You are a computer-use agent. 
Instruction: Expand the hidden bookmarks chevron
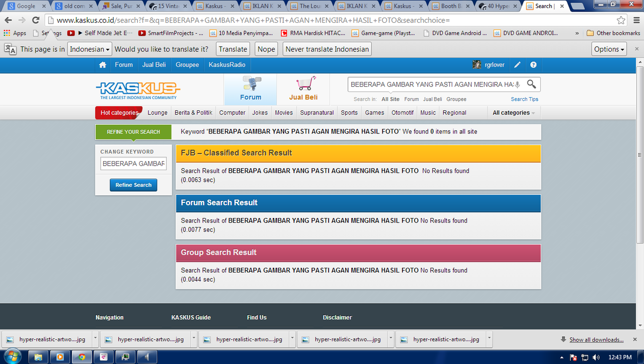577,33
